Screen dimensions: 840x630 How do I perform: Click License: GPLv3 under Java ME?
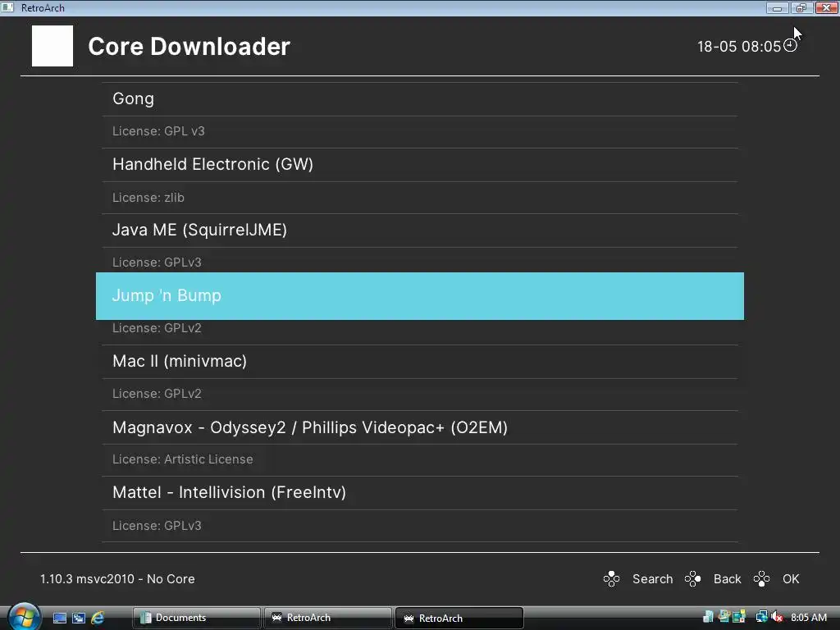[x=157, y=262]
